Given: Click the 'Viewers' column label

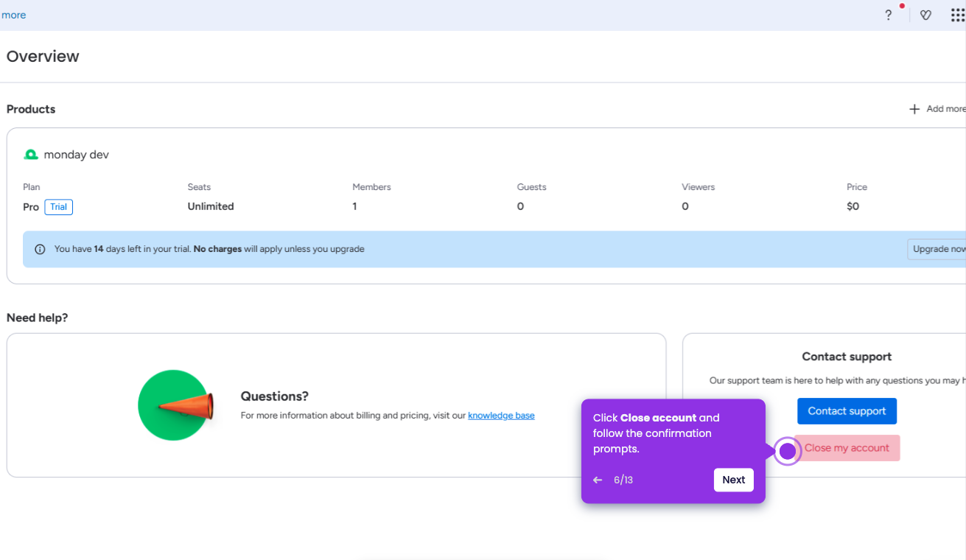Looking at the screenshot, I should (x=699, y=187).
